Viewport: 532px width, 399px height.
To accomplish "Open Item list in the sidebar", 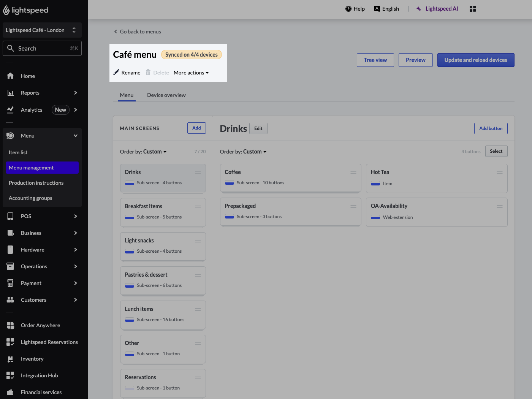I will (42, 152).
